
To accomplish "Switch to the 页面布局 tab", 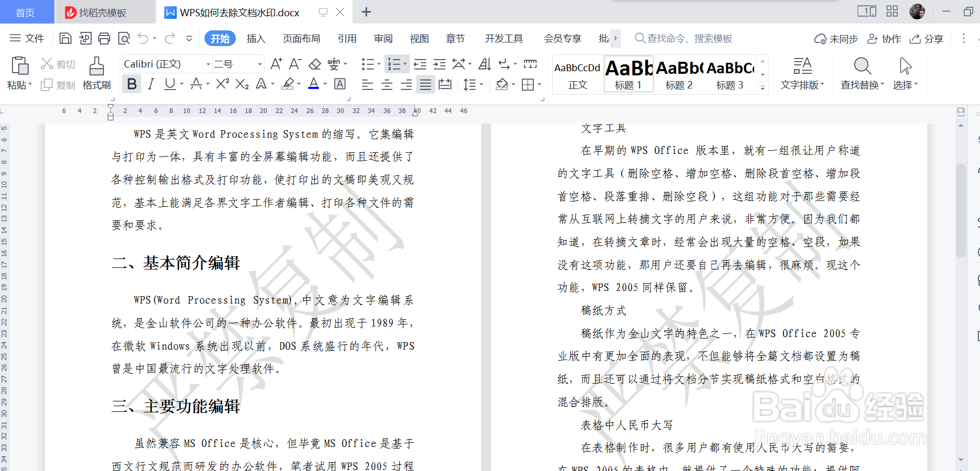I will coord(301,38).
